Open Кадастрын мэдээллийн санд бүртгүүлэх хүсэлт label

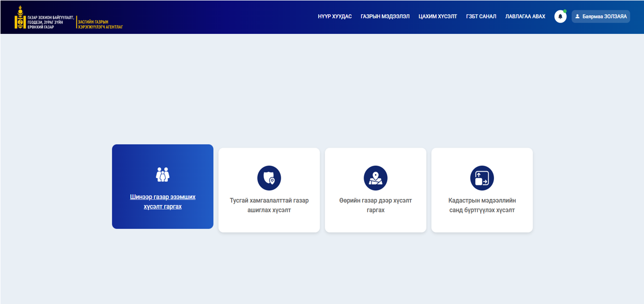click(x=482, y=205)
